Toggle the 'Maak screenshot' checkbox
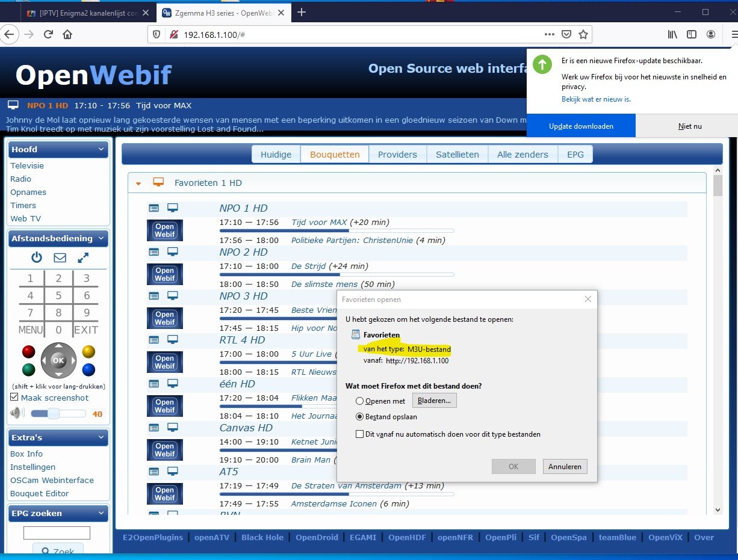The image size is (738, 560). point(14,398)
